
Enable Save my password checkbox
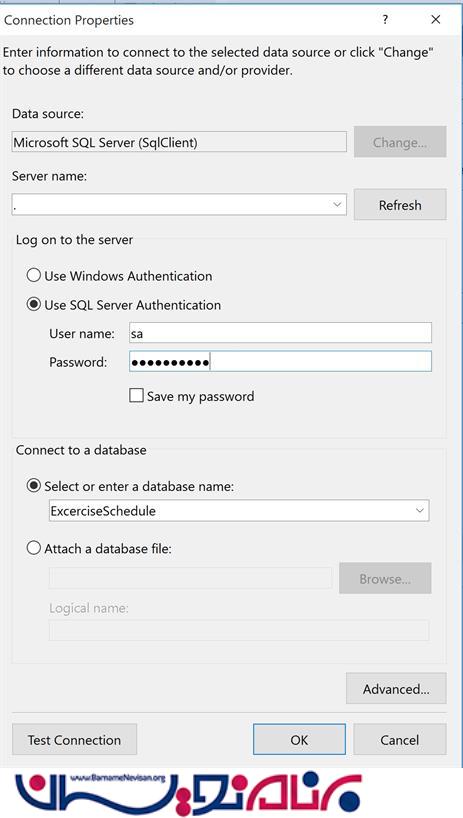click(x=136, y=396)
